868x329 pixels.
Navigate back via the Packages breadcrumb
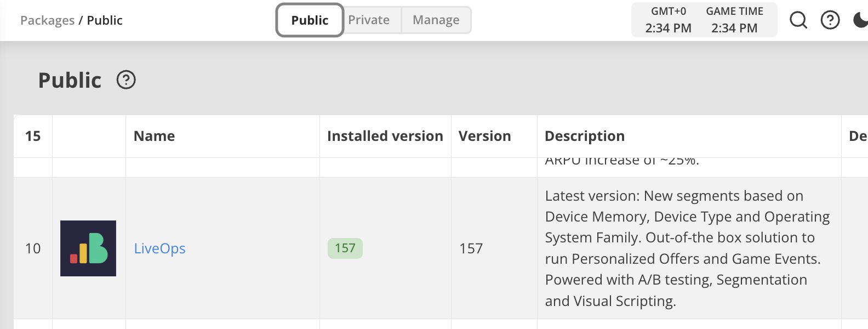point(47,20)
